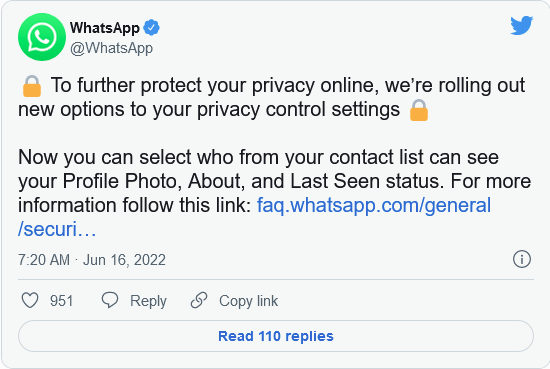Click the Twitter bird logo
The image size is (550, 369).
tap(522, 25)
